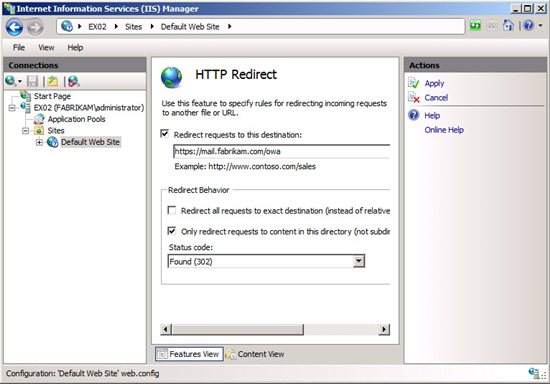Collapse the Sites node
The image size is (550, 384).
(25, 131)
